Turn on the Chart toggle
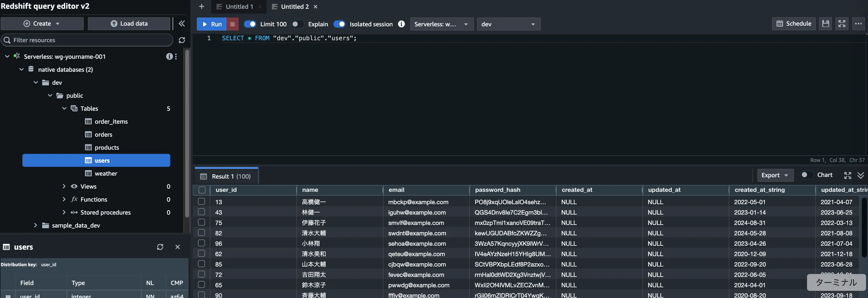 click(806, 175)
